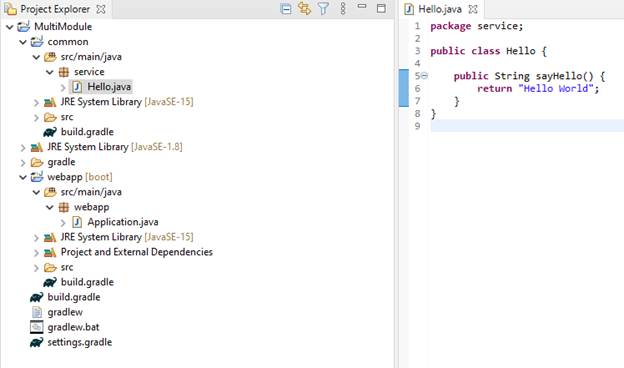Click the Hello.java file icon in tree

[77, 87]
